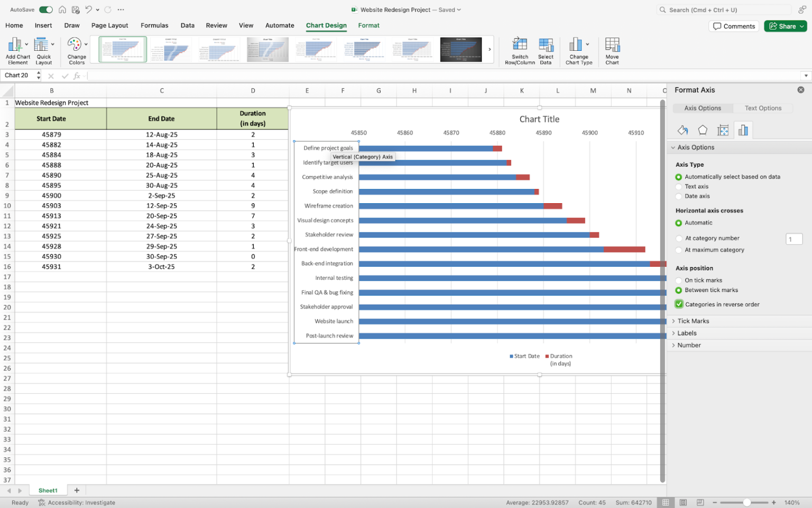Viewport: 812px width, 508px height.
Task: Switch to Page Layout view in status bar
Action: point(683,502)
